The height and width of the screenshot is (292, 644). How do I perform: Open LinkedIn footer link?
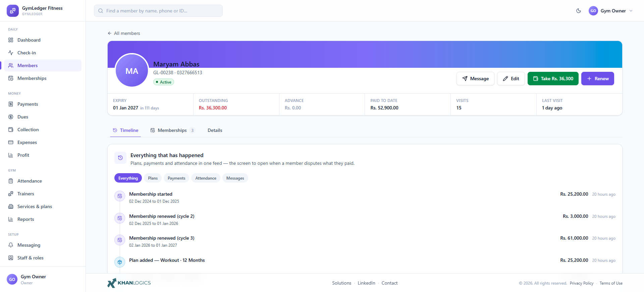point(366,283)
